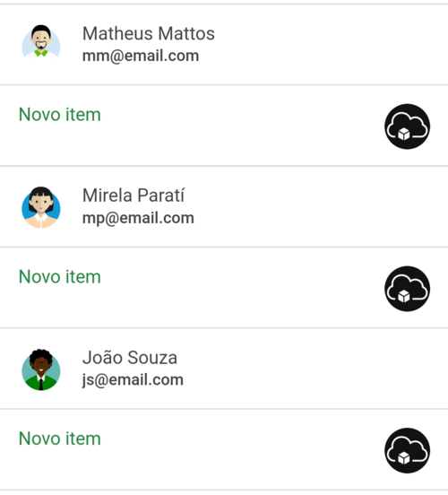The image size is (448, 495).
Task: Open the Mirela Paratí contact list row
Action: tap(224, 207)
